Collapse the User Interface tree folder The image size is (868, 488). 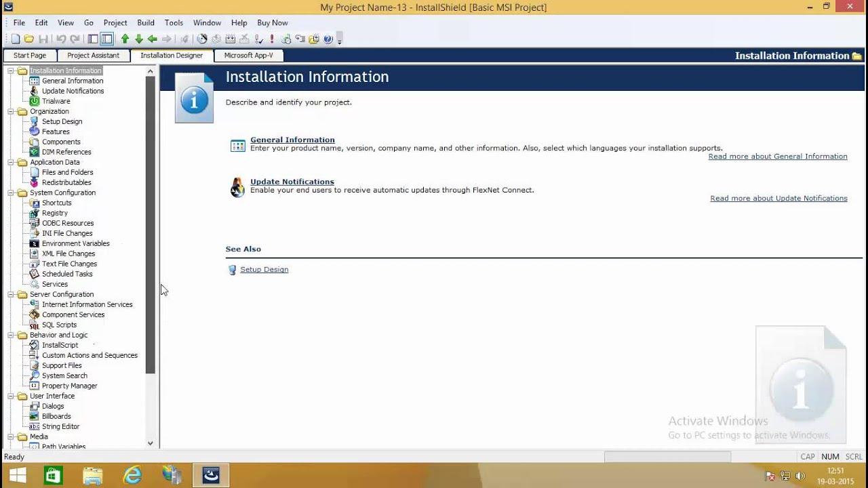click(11, 396)
